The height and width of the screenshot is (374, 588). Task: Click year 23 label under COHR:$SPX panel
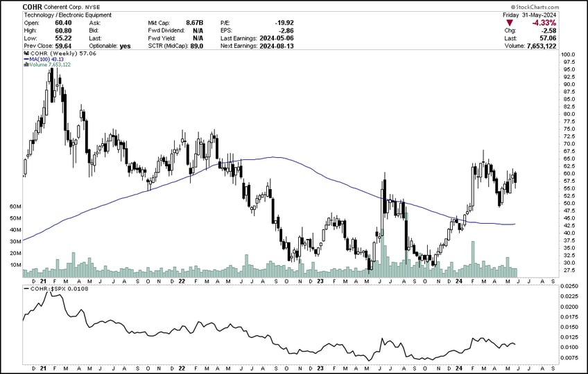[x=320, y=368]
